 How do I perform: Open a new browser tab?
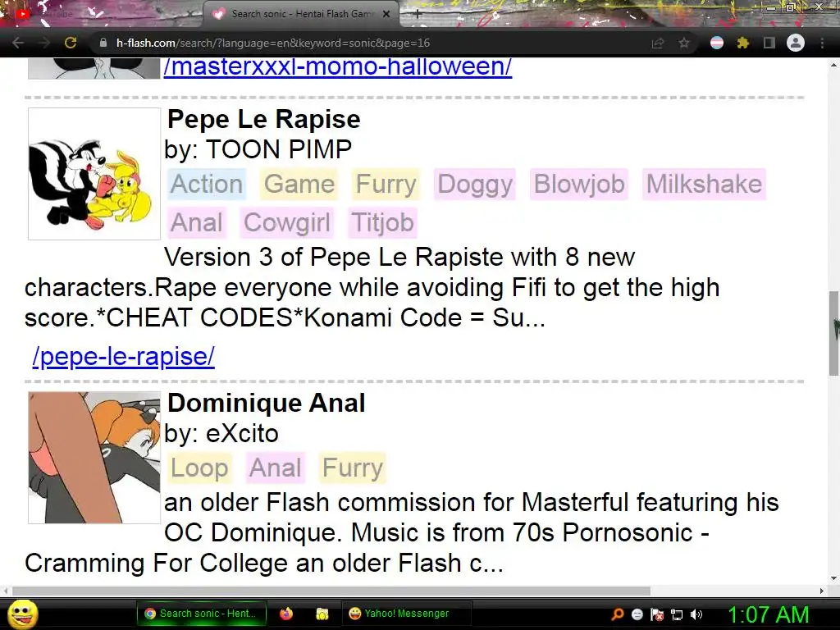418,15
